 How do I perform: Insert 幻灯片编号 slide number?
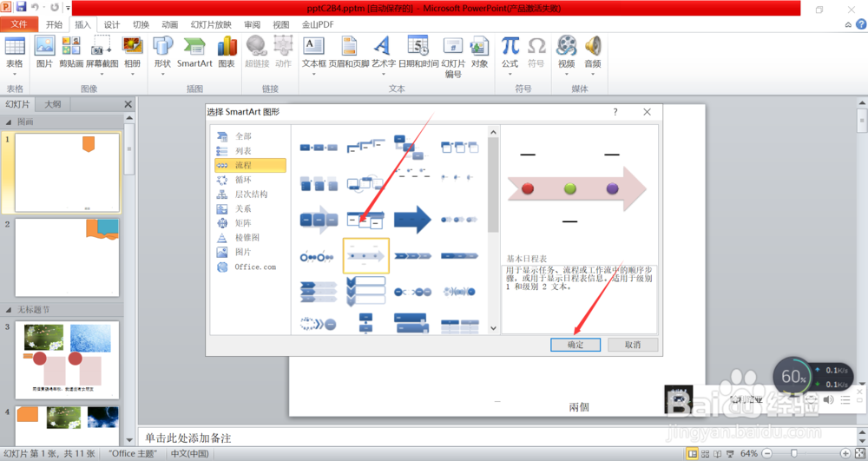pyautogui.click(x=453, y=56)
